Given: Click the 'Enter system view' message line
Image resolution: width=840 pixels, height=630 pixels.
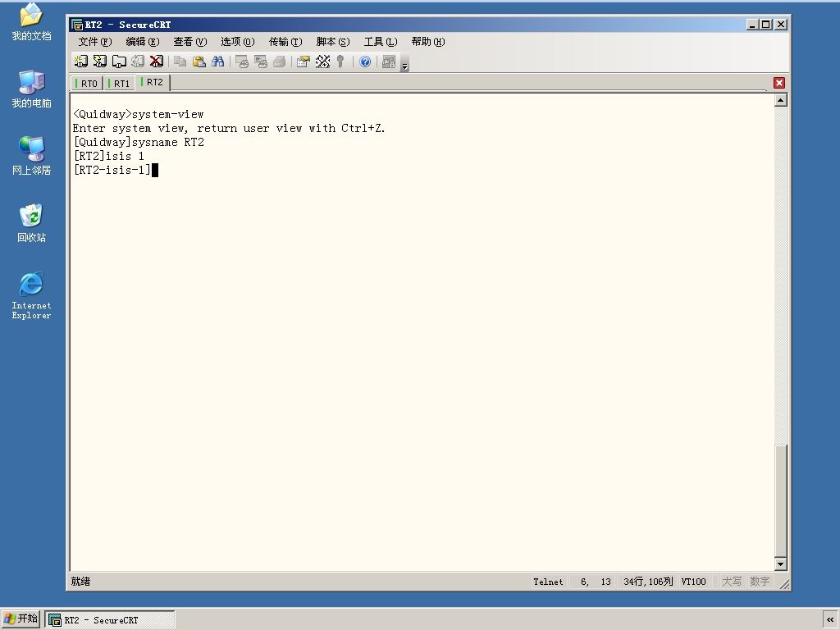Looking at the screenshot, I should [x=230, y=128].
